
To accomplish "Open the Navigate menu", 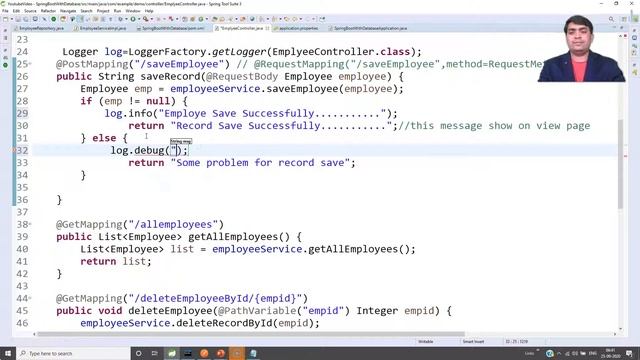I will (x=68, y=11).
